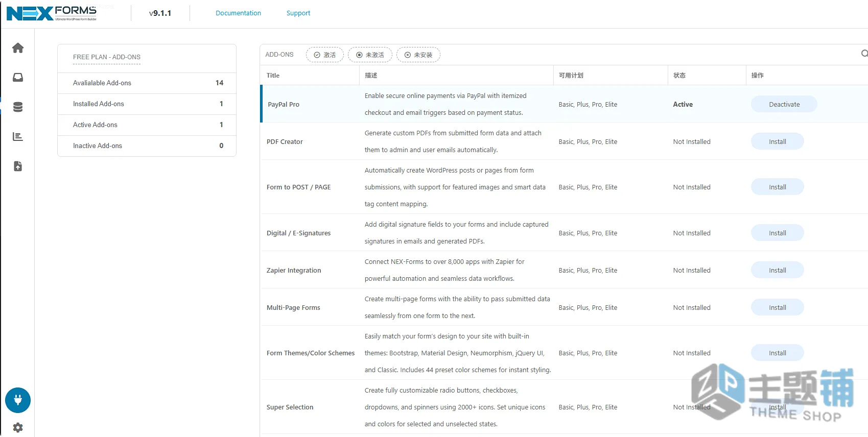Select the Avalialable Add-ons row
Screen dimensions: 868x437
coord(147,83)
